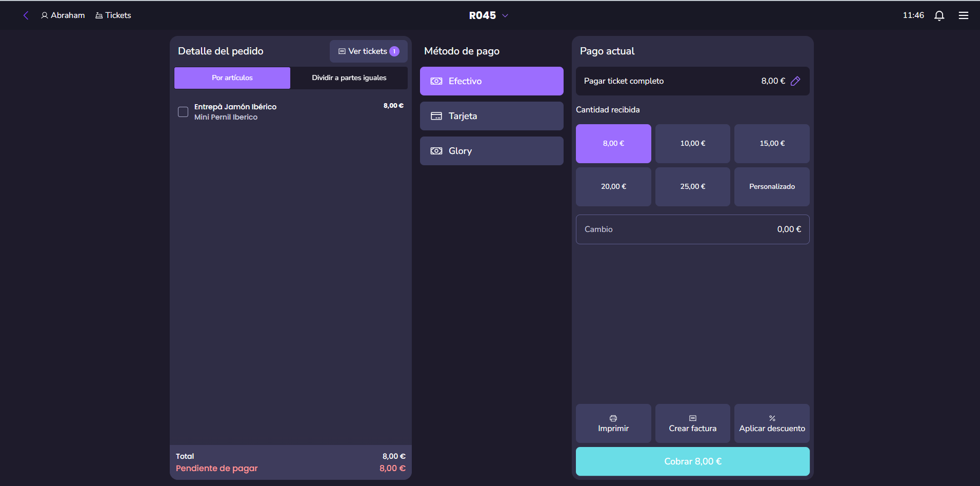
Task: Click Aplicar descuento percent button
Action: coord(771,423)
